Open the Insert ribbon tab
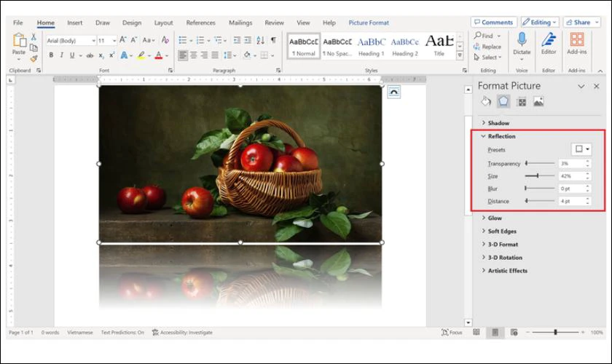612x364 pixels. 74,23
